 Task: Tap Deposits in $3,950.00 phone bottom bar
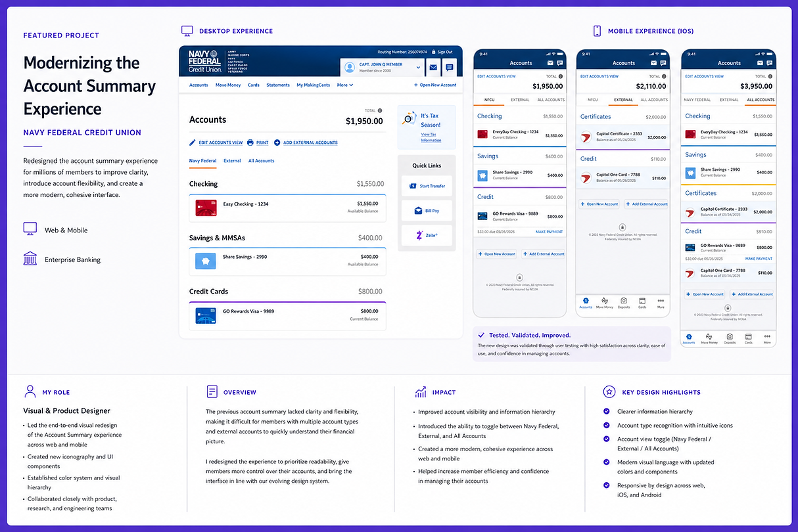(730, 338)
